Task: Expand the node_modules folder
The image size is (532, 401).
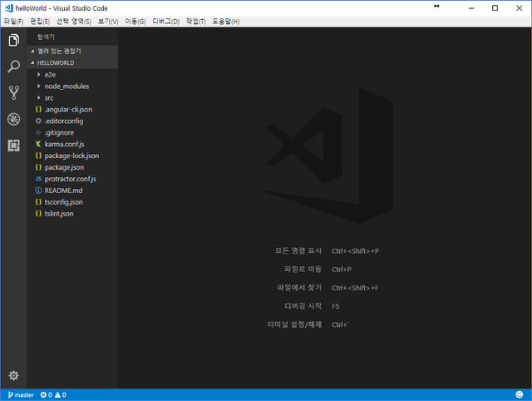Action: point(72,87)
